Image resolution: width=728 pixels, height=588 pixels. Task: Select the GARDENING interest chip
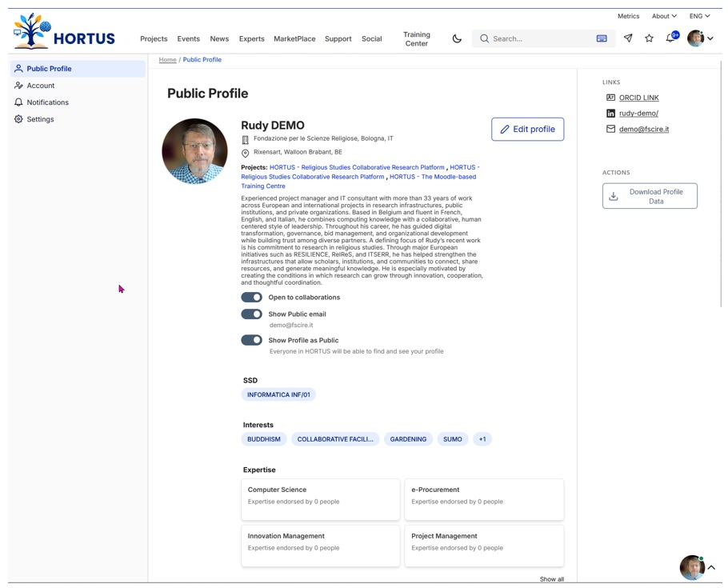click(x=408, y=439)
